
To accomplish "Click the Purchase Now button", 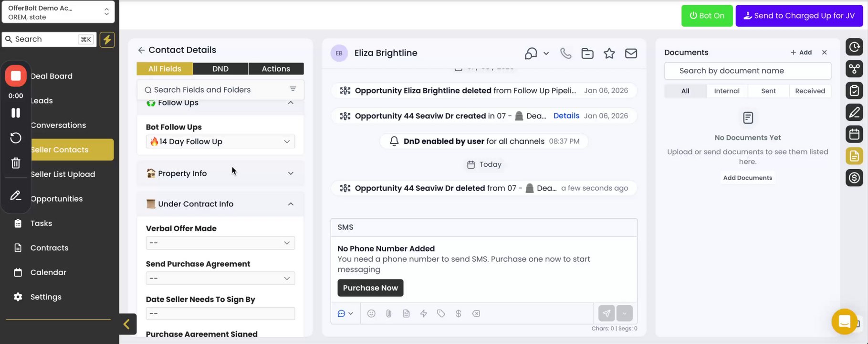I will (370, 288).
